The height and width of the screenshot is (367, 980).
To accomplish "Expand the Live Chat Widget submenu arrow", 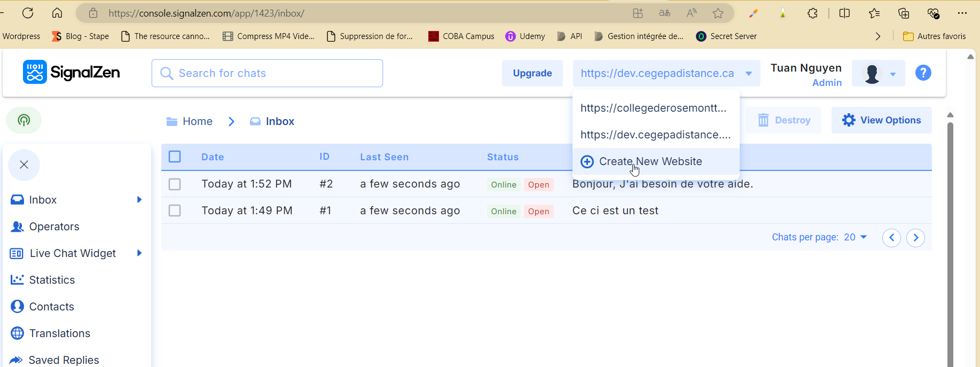I will click(x=139, y=253).
